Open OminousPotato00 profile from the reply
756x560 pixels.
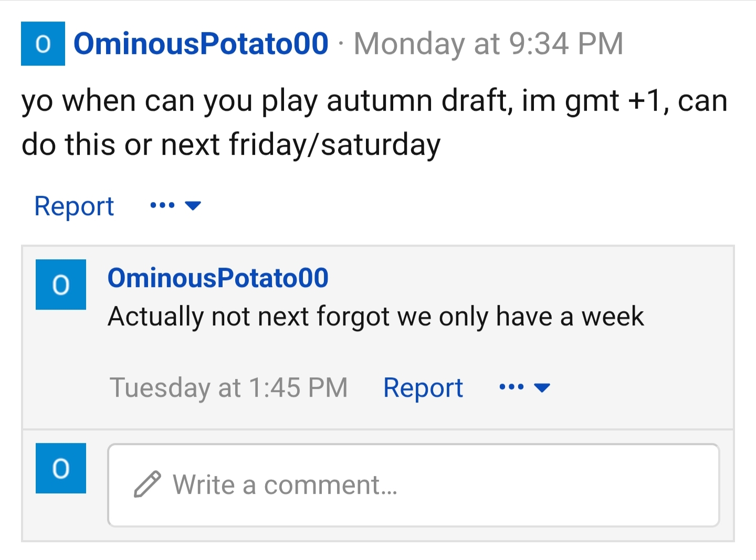pyautogui.click(x=218, y=278)
